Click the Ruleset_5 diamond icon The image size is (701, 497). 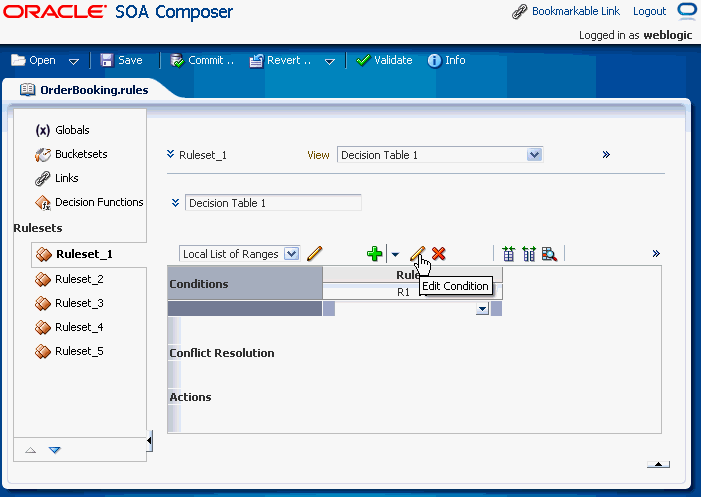(43, 352)
